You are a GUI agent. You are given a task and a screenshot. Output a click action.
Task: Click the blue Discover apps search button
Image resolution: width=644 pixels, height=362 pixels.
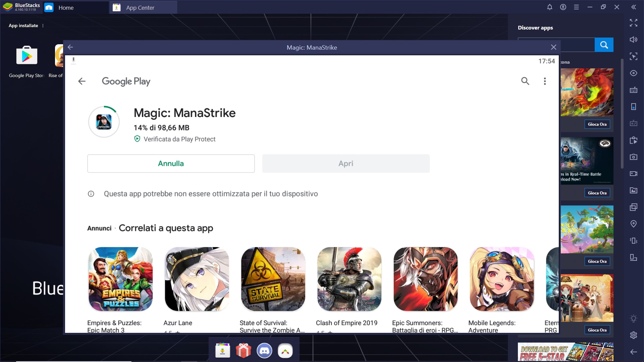pyautogui.click(x=604, y=45)
